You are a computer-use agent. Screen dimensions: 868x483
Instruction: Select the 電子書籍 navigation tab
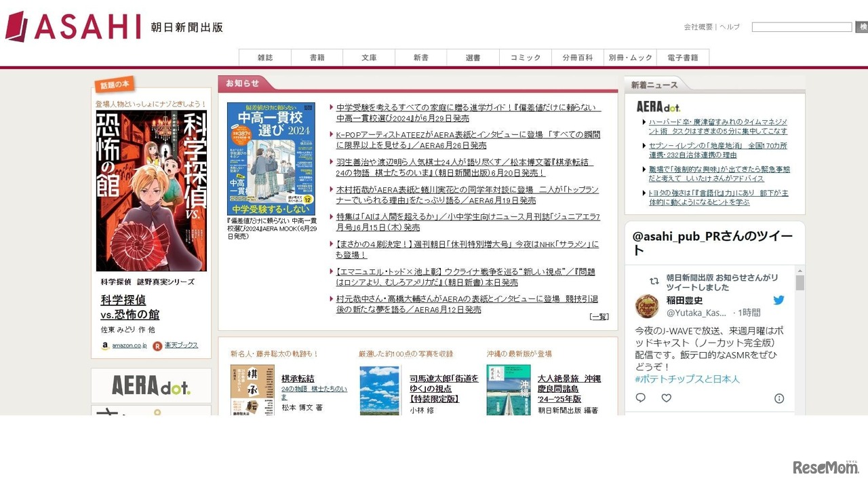click(683, 58)
